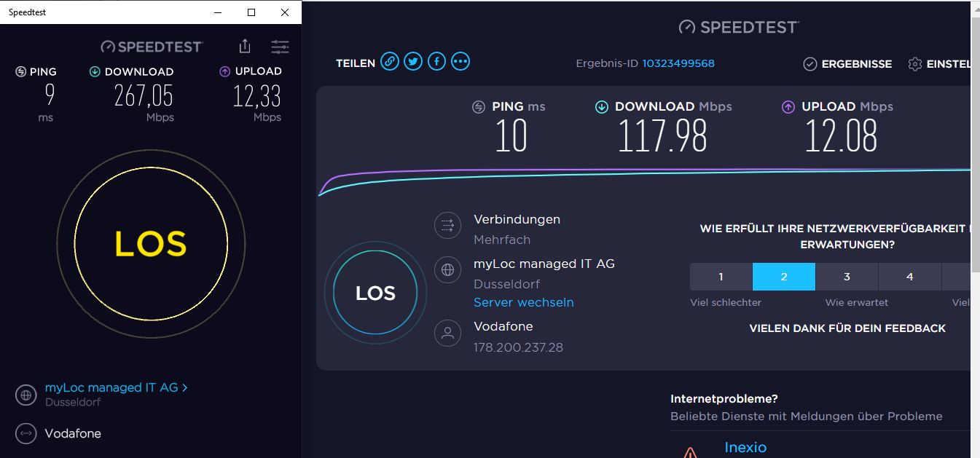The image size is (980, 458).
Task: Click the Vodafone user profile icon
Action: point(447,333)
